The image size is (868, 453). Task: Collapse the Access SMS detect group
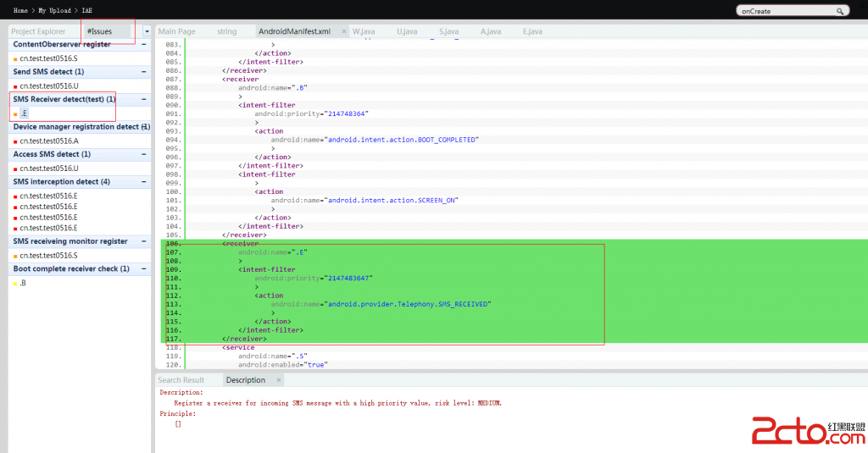[145, 154]
